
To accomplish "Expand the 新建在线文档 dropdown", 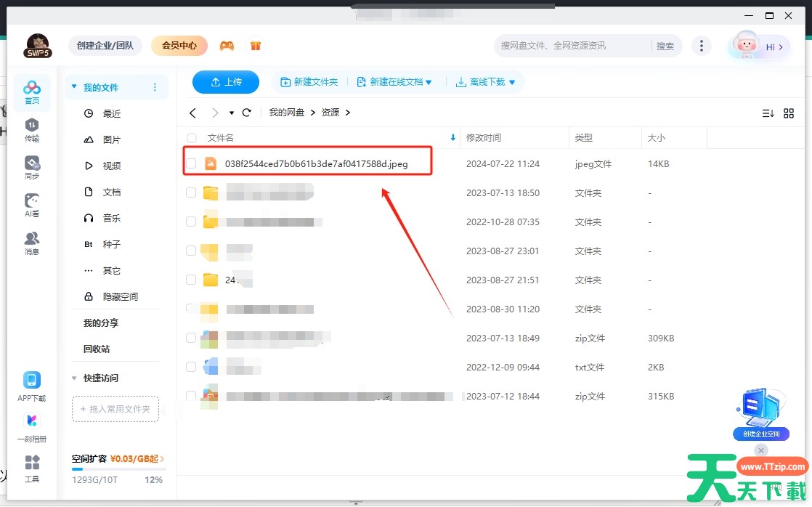I will pyautogui.click(x=429, y=83).
